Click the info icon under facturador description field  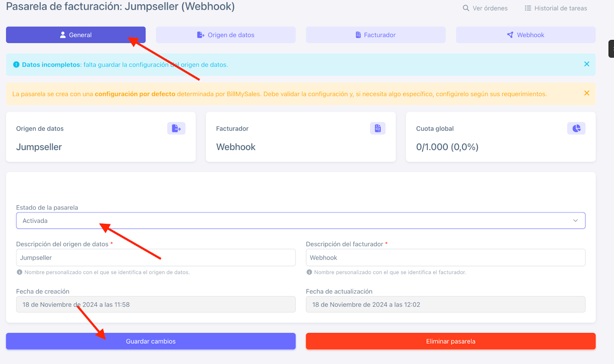[x=309, y=272]
